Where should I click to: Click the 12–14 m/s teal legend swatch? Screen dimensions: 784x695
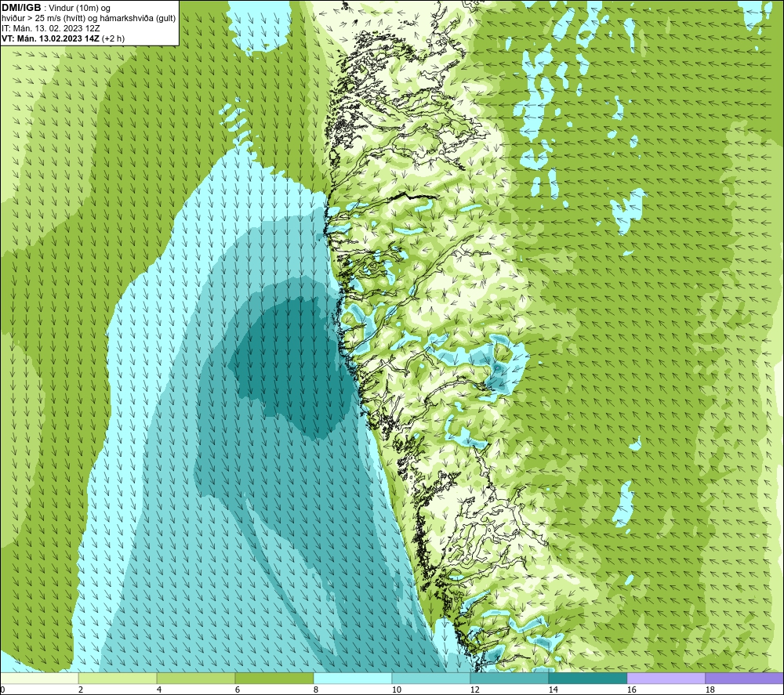[x=509, y=678]
